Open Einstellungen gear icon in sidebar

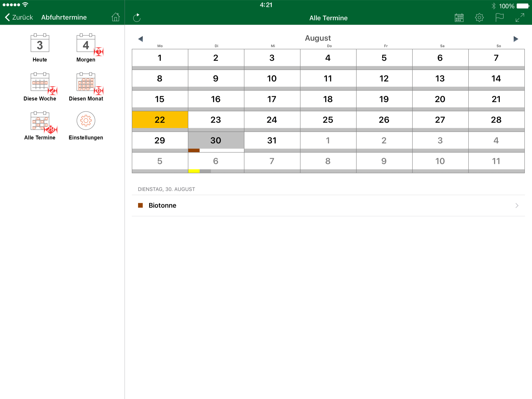(86, 121)
